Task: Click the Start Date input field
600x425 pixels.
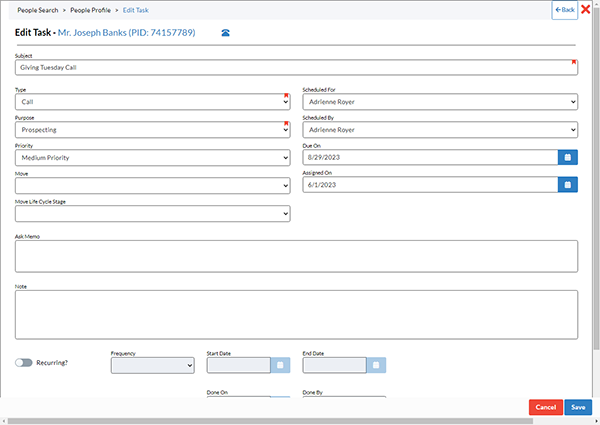Action: point(239,365)
